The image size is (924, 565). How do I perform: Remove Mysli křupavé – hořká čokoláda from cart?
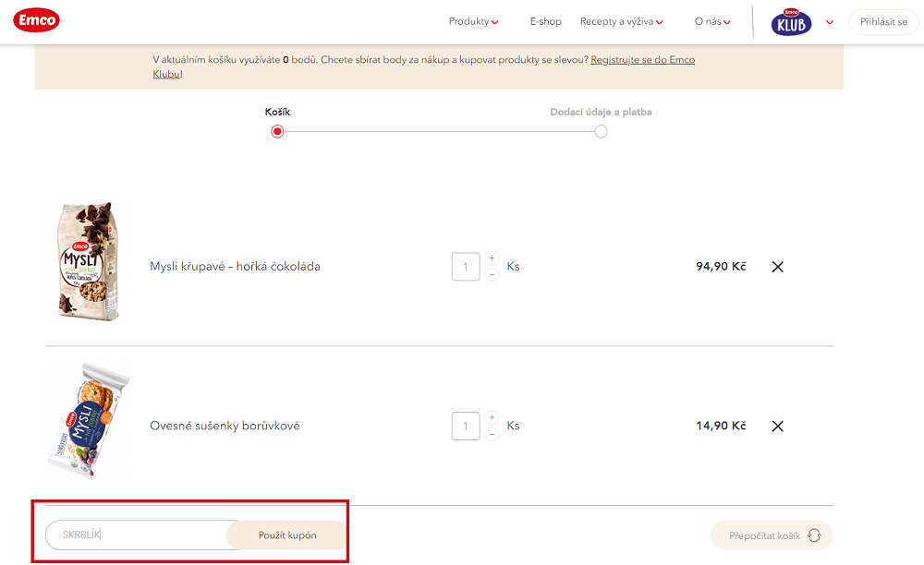(x=777, y=267)
